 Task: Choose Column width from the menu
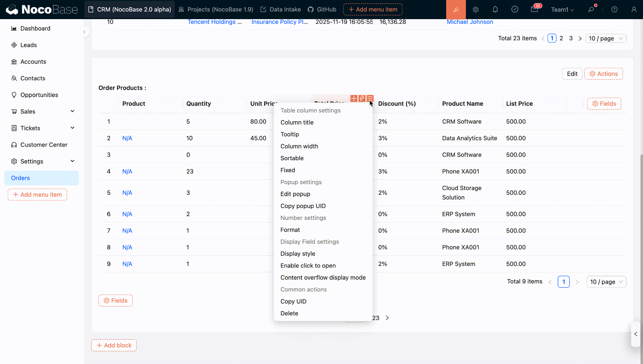coord(299,146)
